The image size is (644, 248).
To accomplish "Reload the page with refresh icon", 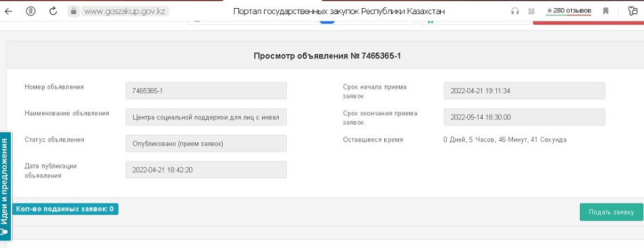I will (x=53, y=11).
